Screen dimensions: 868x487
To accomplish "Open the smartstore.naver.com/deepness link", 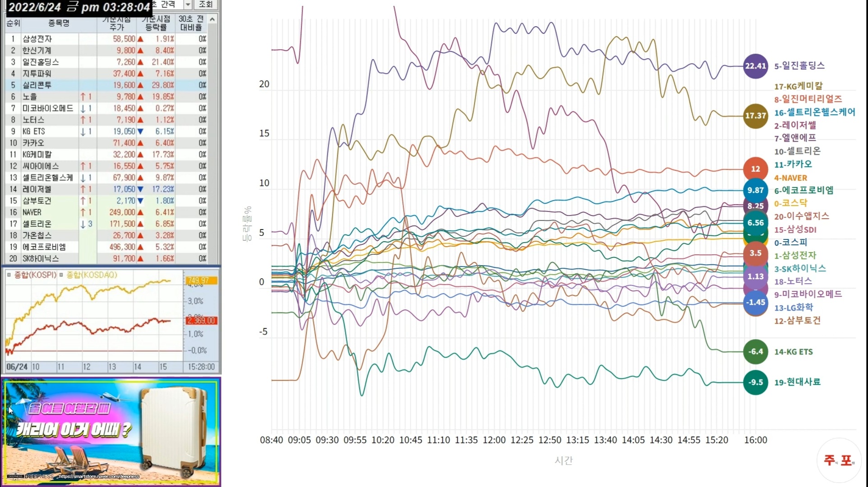I will tap(99, 476).
